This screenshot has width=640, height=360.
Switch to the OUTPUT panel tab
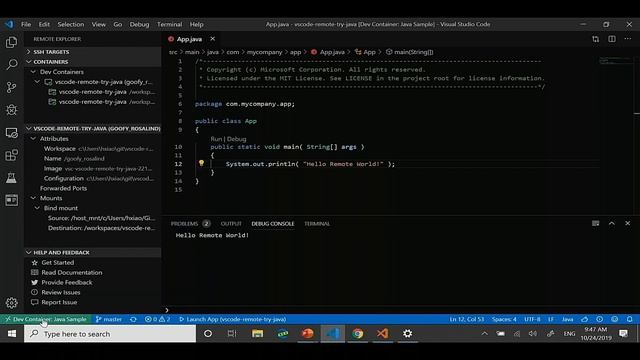coord(231,224)
